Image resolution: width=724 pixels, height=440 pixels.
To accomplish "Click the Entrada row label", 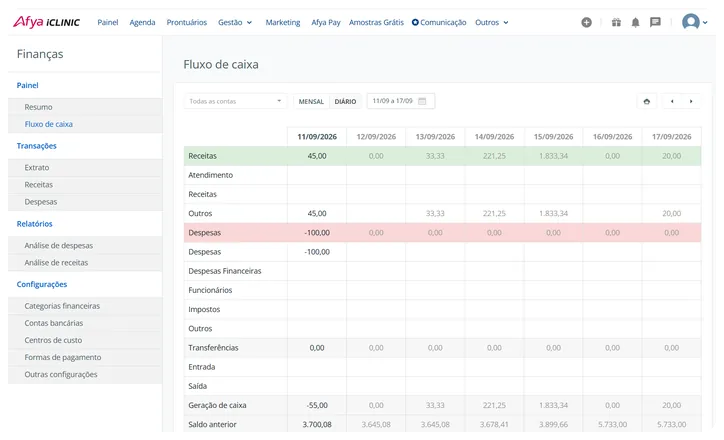I will (x=202, y=367).
